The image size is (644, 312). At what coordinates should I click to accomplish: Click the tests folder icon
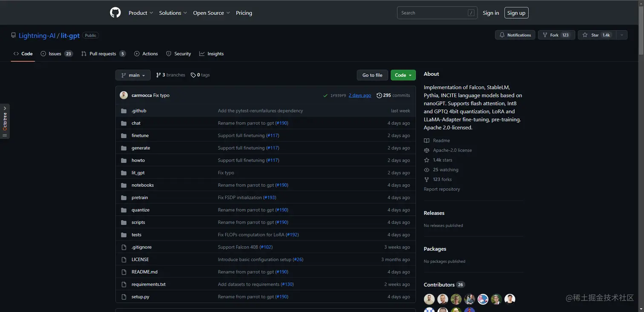pos(124,235)
